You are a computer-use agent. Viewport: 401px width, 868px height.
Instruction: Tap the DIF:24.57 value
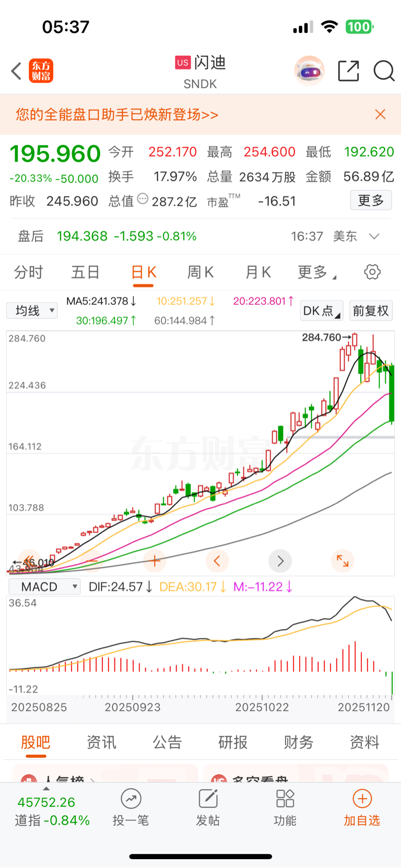[121, 587]
